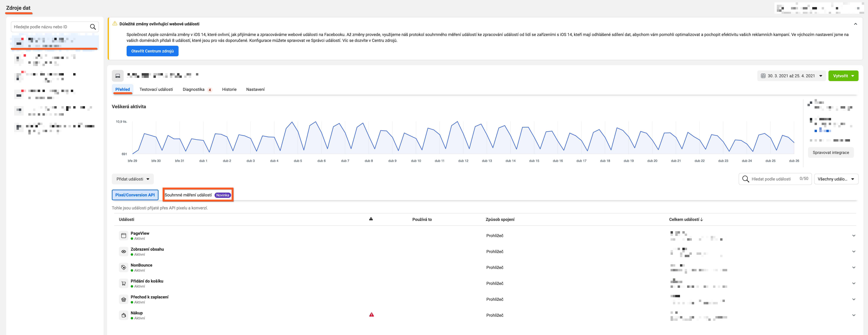Click Otevřít Centrum zdrojů button
Viewport: 868px width, 335px height.
tap(152, 51)
